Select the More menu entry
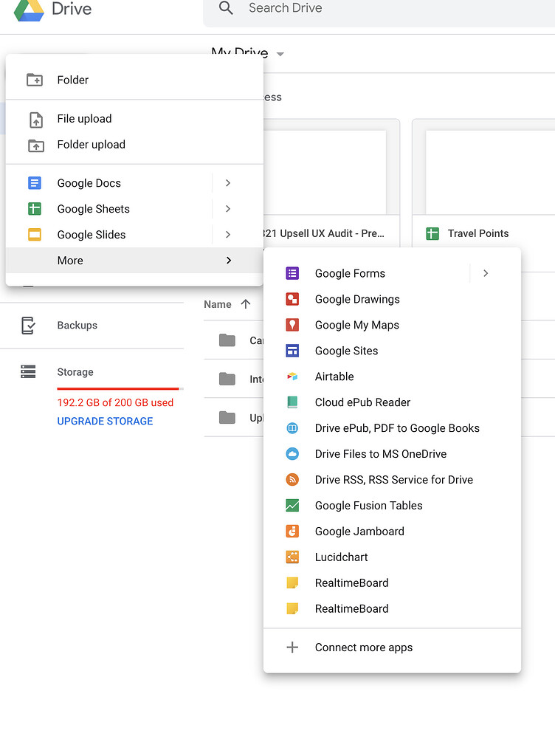This screenshot has height=756, width=555. [x=69, y=260]
